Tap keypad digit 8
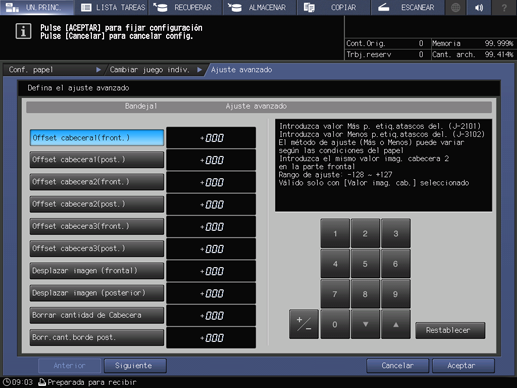The image size is (517, 388). point(365,294)
